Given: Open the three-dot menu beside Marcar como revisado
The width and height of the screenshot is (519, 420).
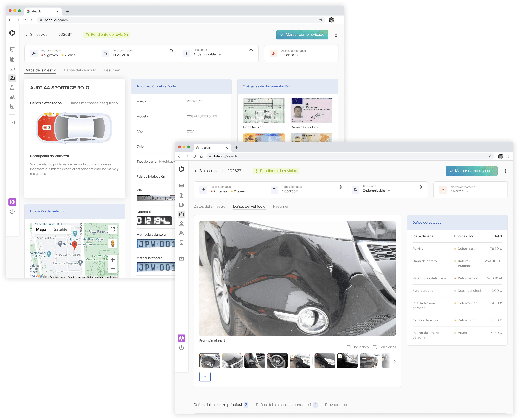Looking at the screenshot, I should click(505, 171).
